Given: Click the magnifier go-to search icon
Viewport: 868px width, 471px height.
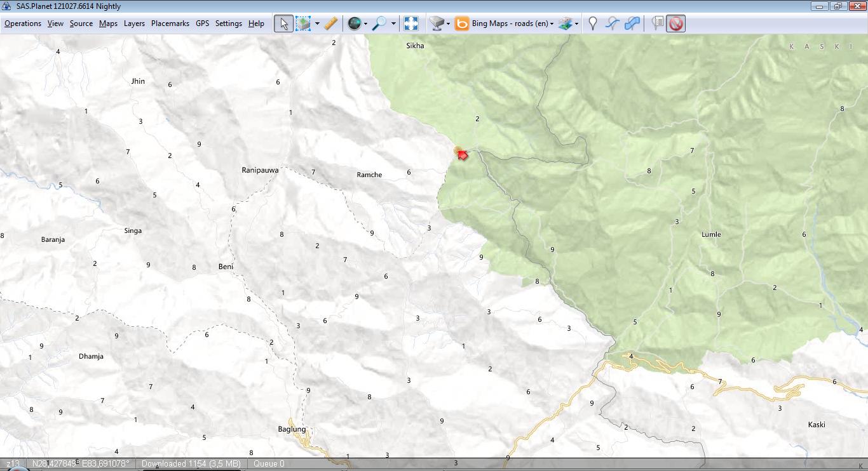Looking at the screenshot, I should 379,23.
